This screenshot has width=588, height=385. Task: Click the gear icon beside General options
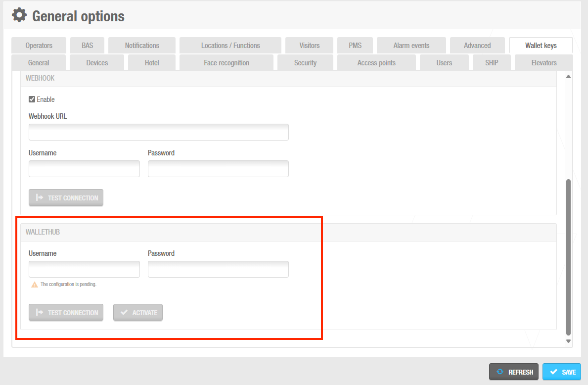(18, 14)
